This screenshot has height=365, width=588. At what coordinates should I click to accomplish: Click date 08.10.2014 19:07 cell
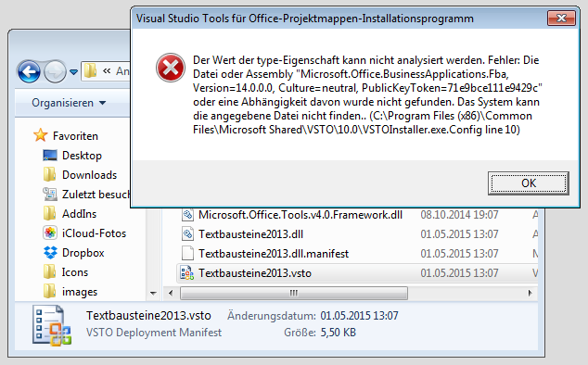[x=459, y=215]
